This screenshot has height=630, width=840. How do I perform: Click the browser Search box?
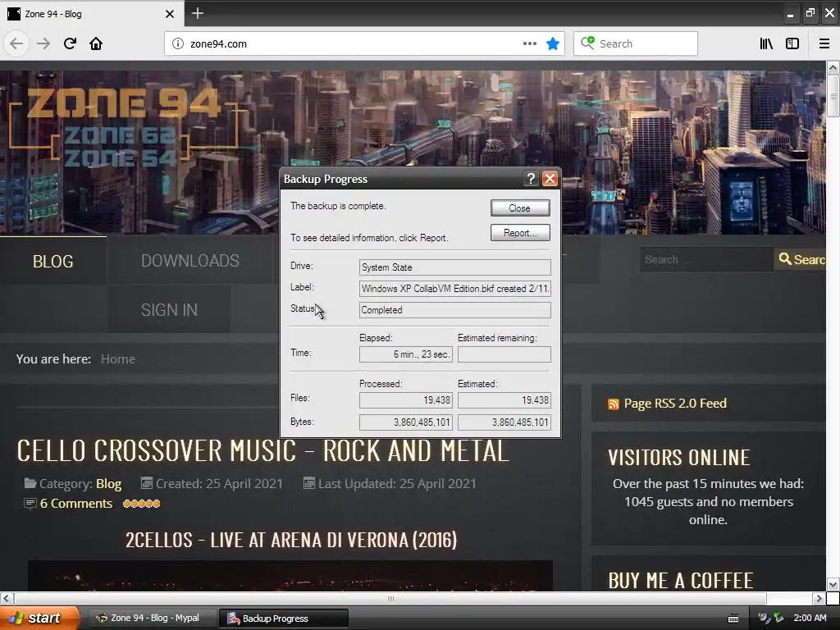tap(636, 44)
